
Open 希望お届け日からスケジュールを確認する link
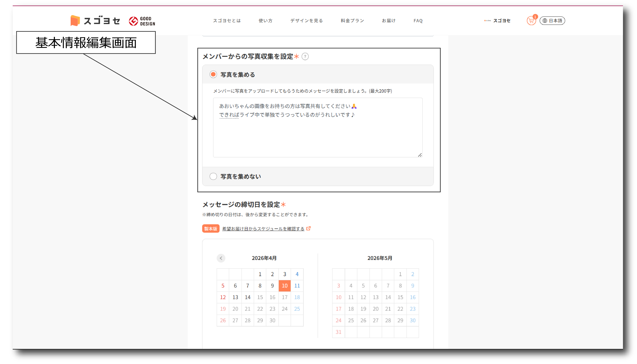click(263, 229)
